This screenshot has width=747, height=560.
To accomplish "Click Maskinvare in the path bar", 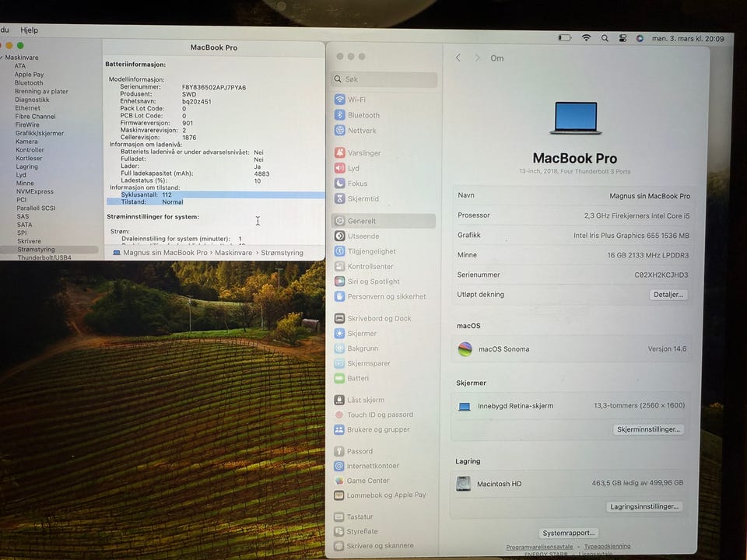I will click(233, 253).
